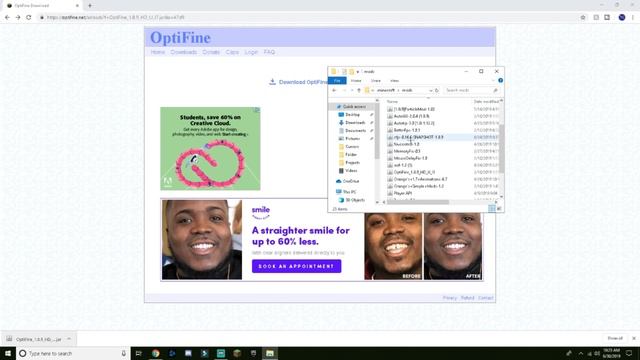Open the downloaded OptiFine jar item menu arrow

[69, 339]
